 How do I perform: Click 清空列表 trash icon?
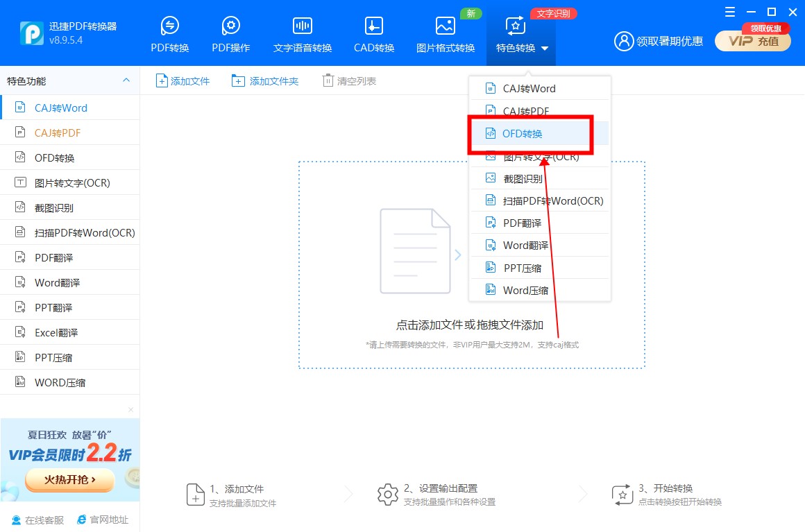pos(328,81)
